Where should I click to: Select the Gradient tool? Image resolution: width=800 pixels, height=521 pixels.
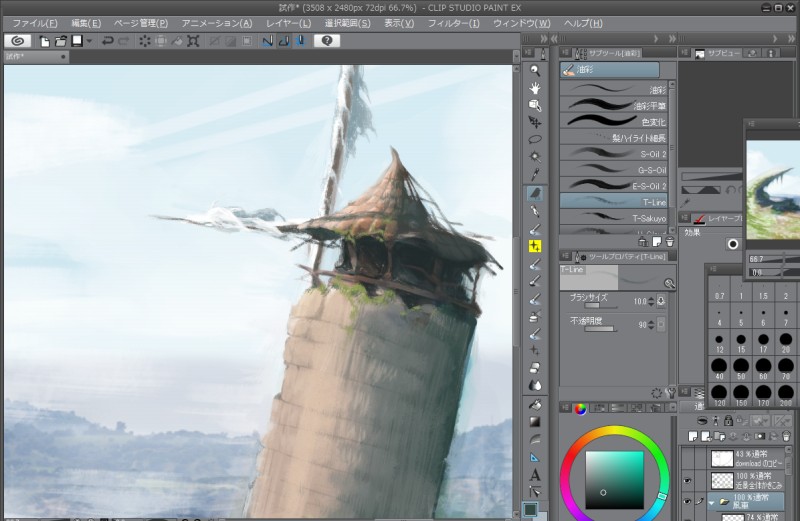[x=535, y=421]
